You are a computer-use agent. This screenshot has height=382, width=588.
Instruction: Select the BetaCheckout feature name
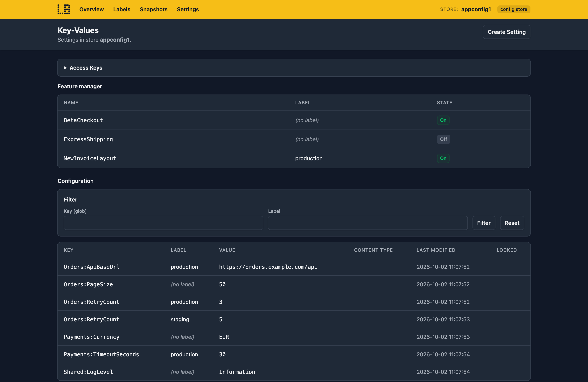click(x=83, y=120)
